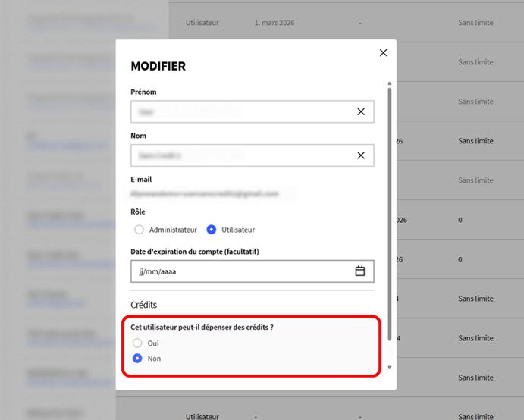Open the calendar date picker icon
524x420 pixels.
pyautogui.click(x=360, y=271)
